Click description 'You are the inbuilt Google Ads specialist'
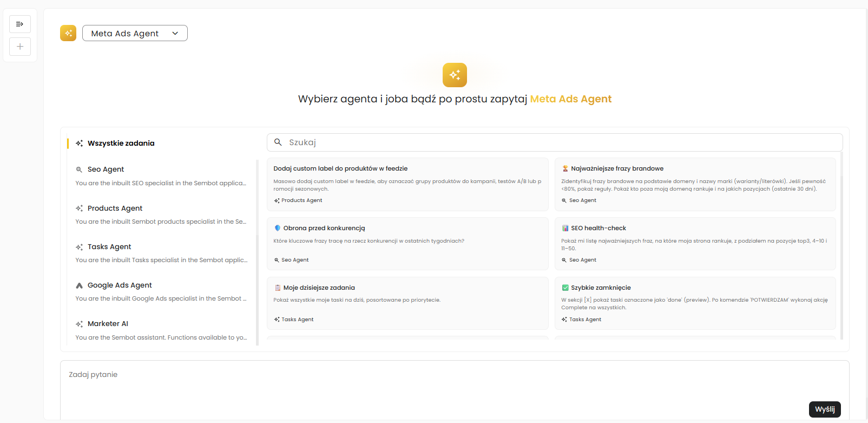The width and height of the screenshot is (868, 423). click(x=161, y=298)
